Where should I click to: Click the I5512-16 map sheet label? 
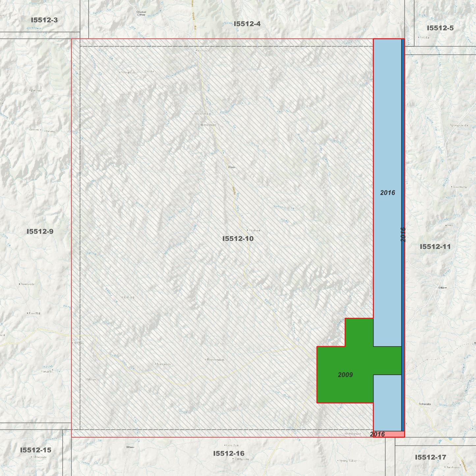click(x=229, y=453)
